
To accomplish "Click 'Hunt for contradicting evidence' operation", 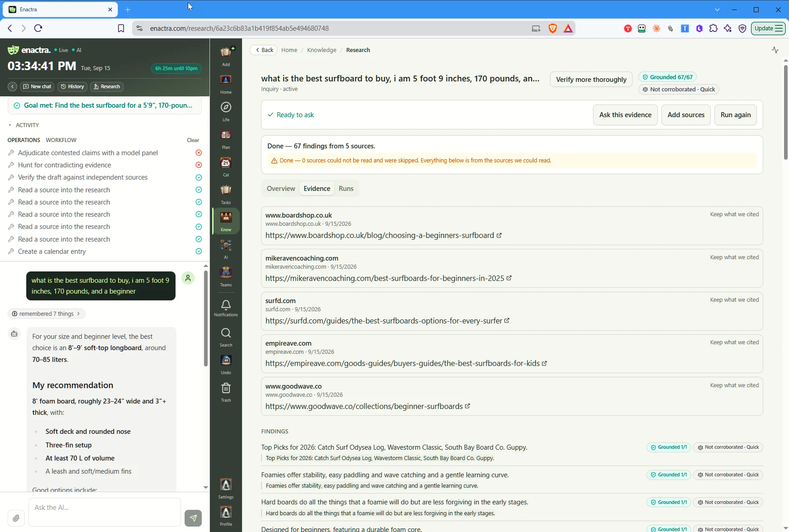I will pos(64,165).
